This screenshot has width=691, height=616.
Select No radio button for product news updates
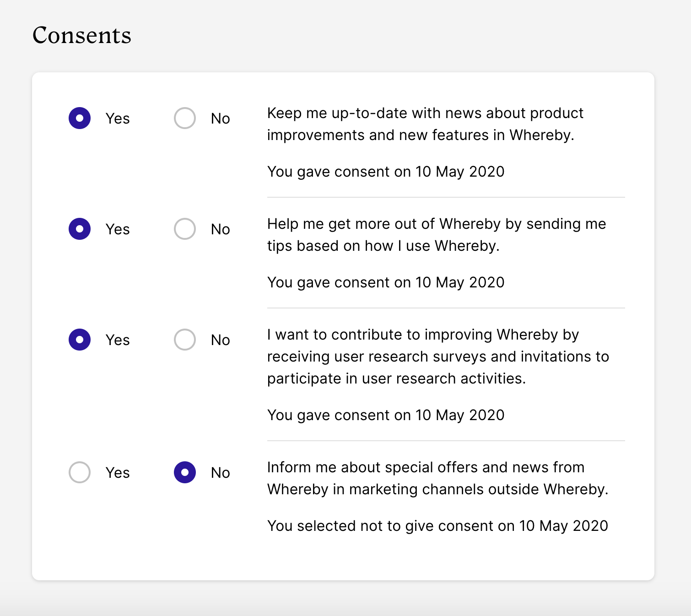[x=185, y=118]
